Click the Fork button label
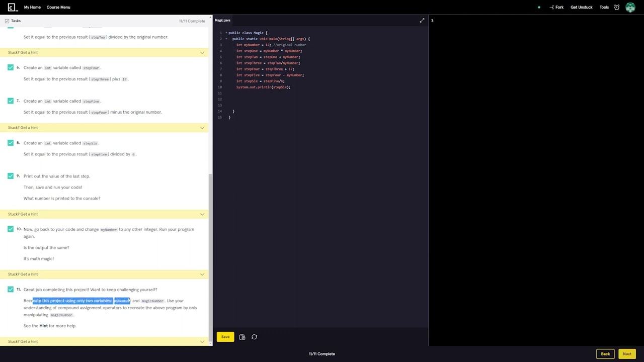Image resolution: width=644 pixels, height=362 pixels. point(559,7)
